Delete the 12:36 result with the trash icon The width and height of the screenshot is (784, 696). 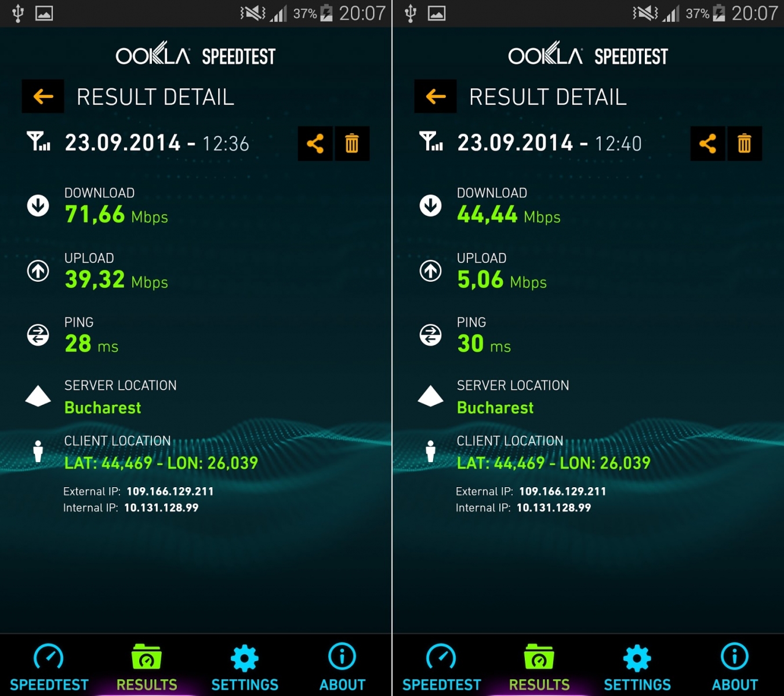tap(352, 143)
